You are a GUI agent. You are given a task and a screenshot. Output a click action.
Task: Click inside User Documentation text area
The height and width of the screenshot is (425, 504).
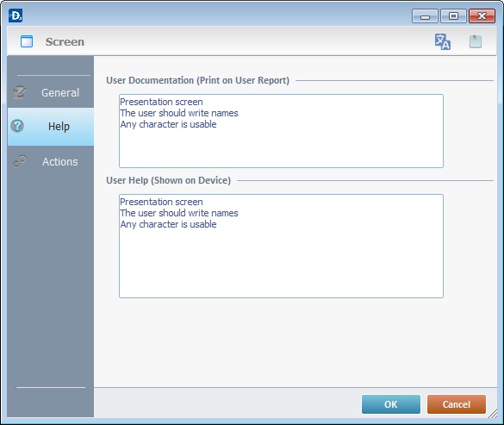coord(281,131)
